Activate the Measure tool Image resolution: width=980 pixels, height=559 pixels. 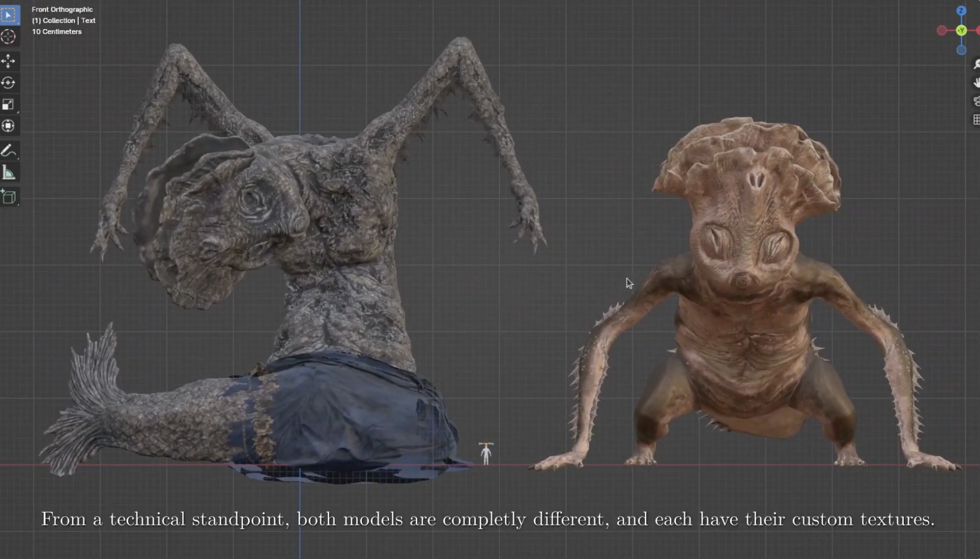tap(8, 173)
